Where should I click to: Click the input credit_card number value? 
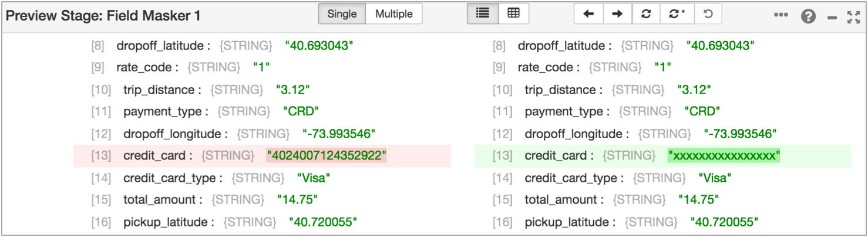[327, 156]
